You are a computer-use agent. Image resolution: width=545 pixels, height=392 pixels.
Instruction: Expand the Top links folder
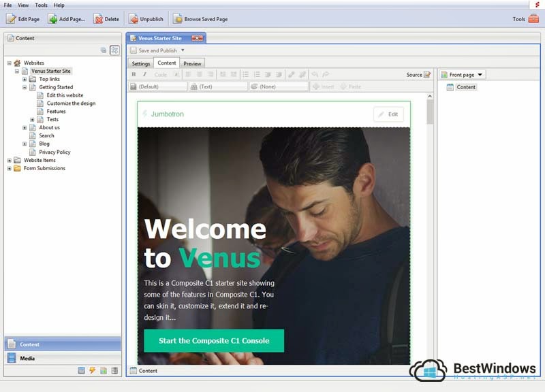coord(25,79)
